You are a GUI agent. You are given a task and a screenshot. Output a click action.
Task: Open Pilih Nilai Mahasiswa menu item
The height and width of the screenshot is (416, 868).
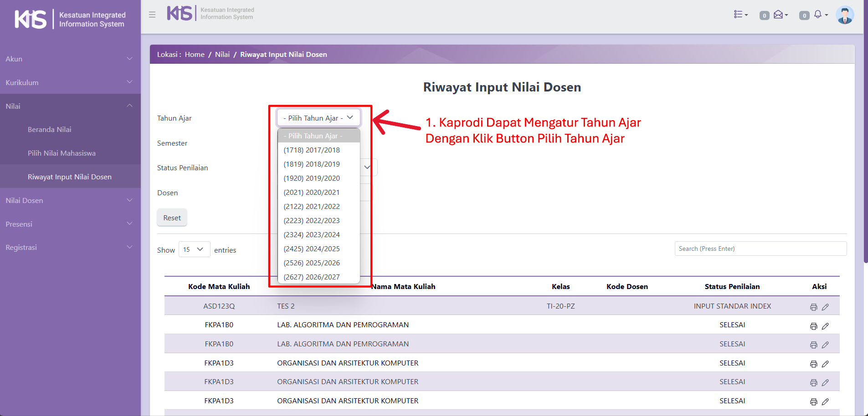coord(62,153)
